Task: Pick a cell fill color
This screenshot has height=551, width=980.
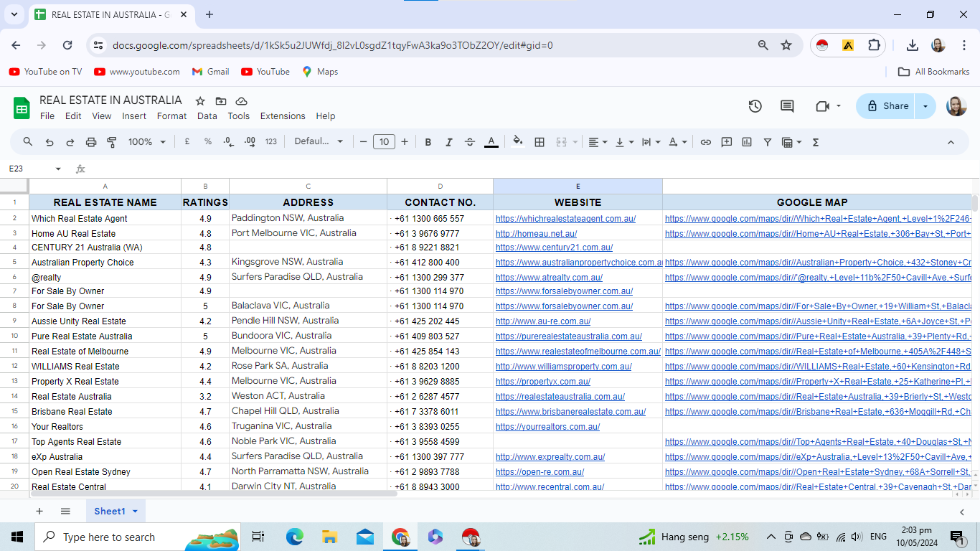Action: [x=518, y=142]
